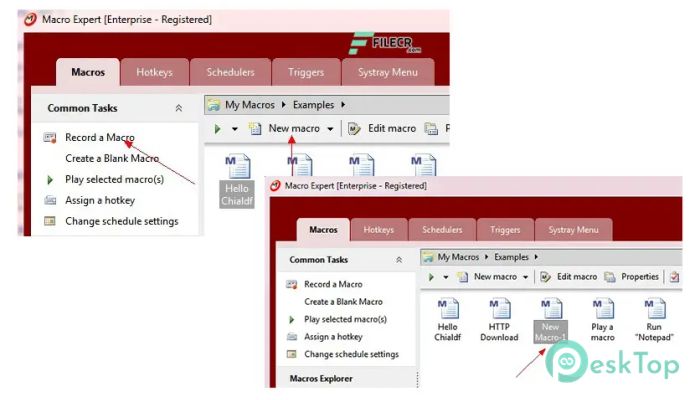Click Edit macro icon in front window toolbar
This screenshot has width=700, height=400.
point(545,277)
